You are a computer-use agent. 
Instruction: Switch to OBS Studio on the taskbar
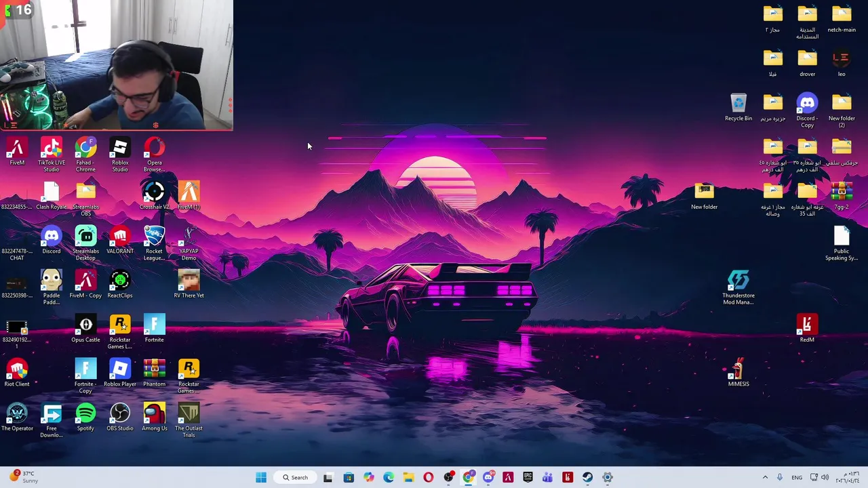point(448,477)
